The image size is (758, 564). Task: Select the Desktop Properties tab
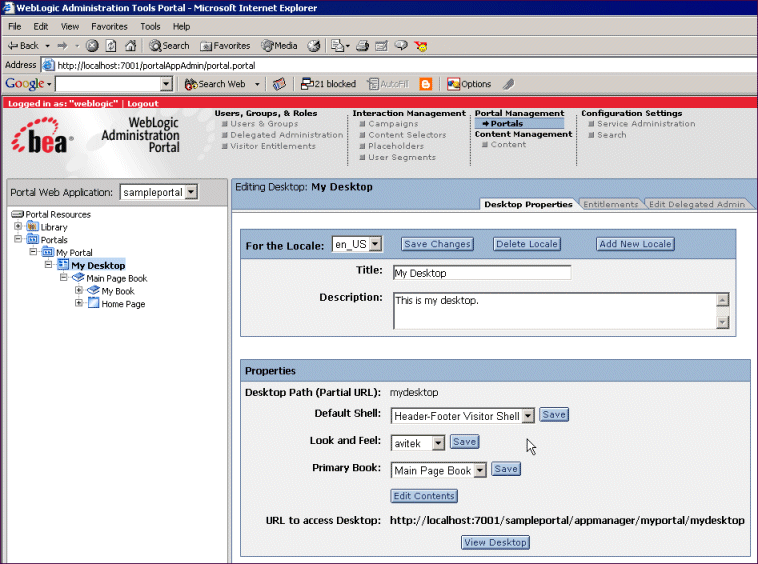(x=528, y=204)
